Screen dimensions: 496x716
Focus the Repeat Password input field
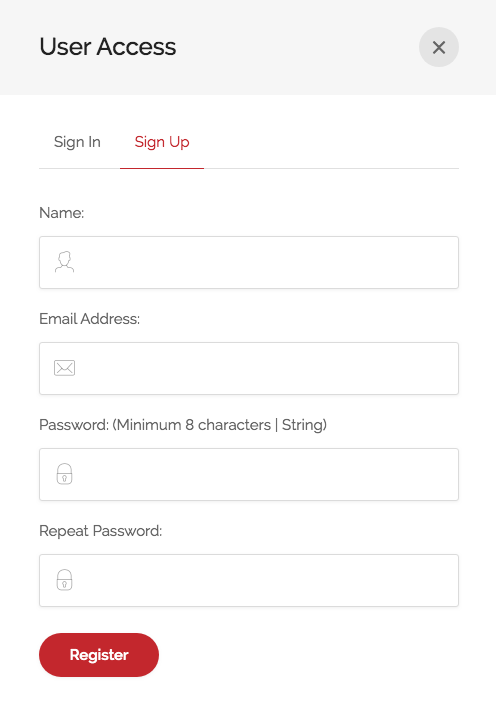click(x=249, y=580)
